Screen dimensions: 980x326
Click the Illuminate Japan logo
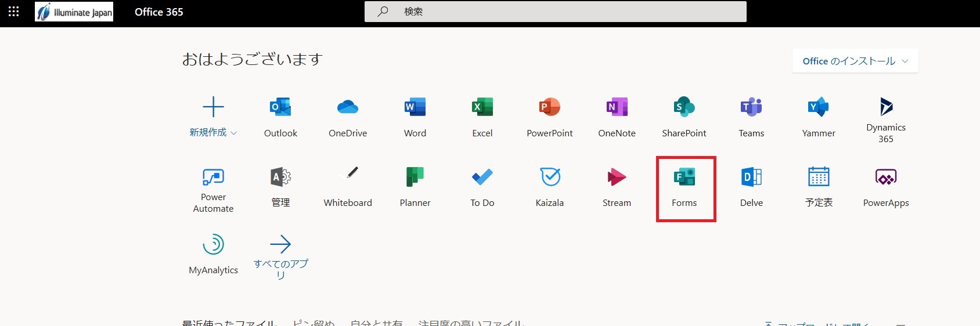(x=74, y=12)
